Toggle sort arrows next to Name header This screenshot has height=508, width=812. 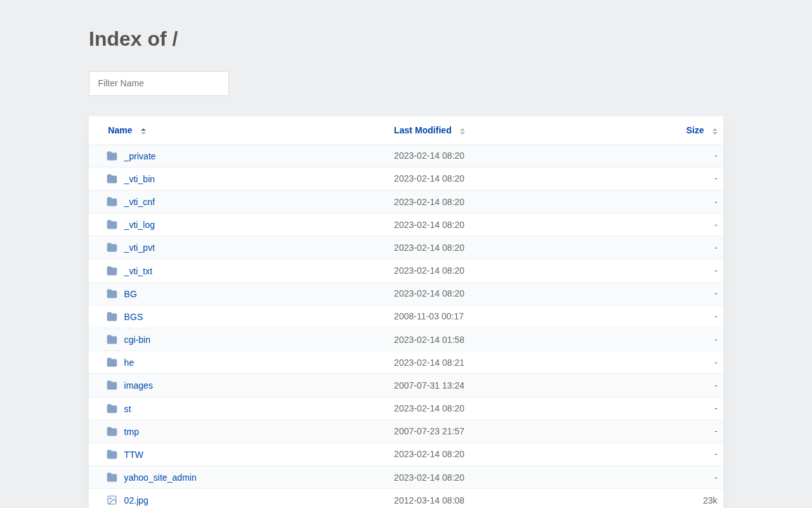[143, 131]
